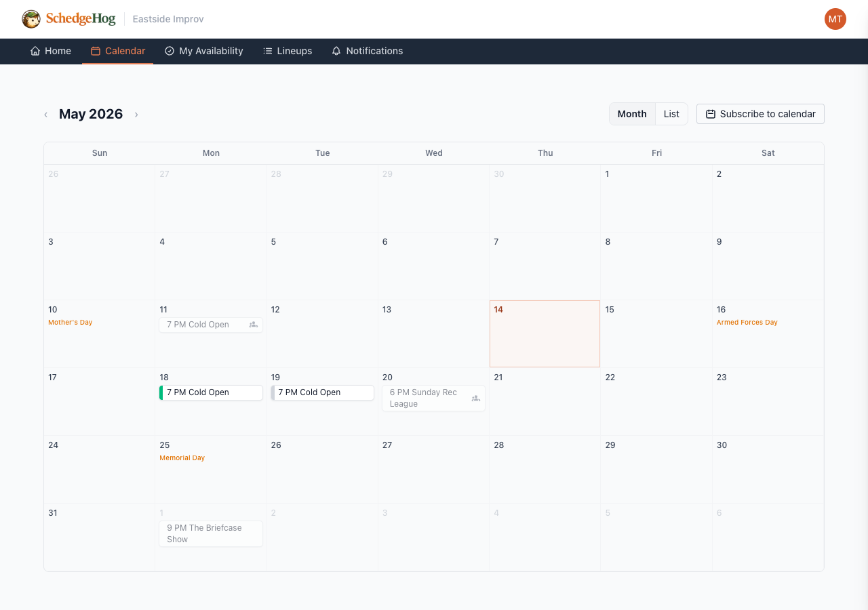
Task: Click the Calendar nav icon
Action: (x=96, y=51)
